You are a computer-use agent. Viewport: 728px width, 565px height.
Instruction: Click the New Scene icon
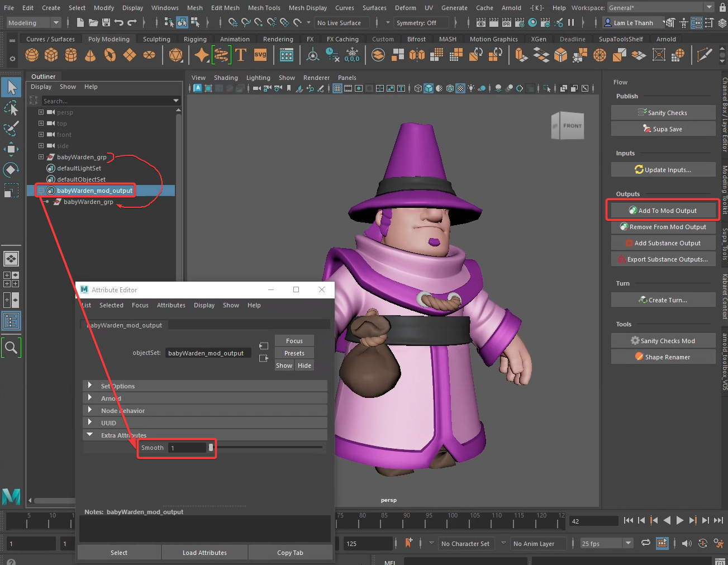80,22
